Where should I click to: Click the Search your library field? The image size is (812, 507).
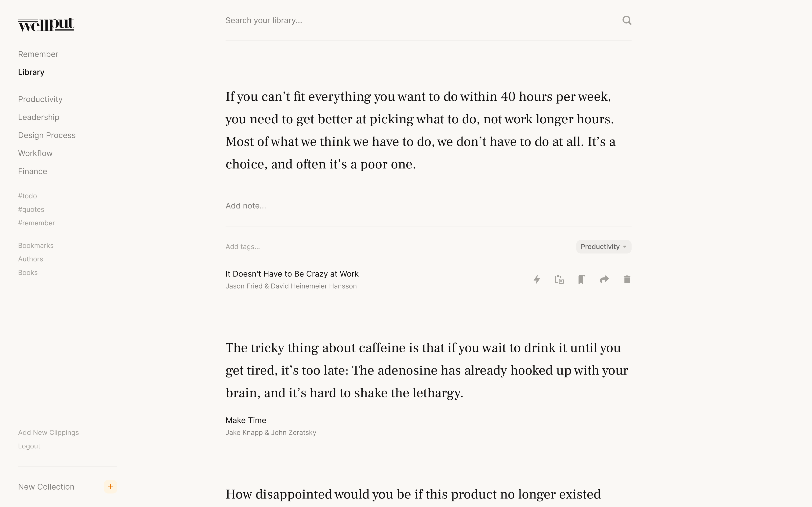(403, 20)
